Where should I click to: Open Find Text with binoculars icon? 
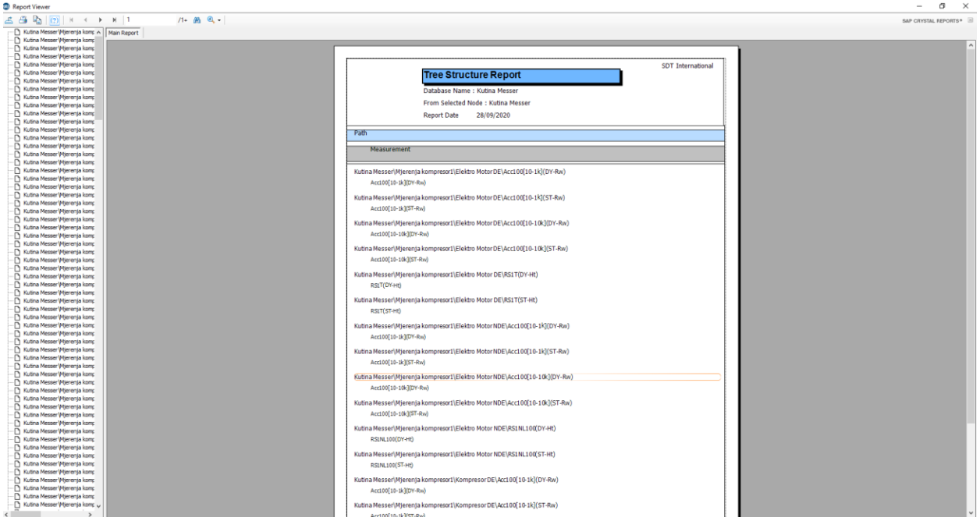click(196, 19)
